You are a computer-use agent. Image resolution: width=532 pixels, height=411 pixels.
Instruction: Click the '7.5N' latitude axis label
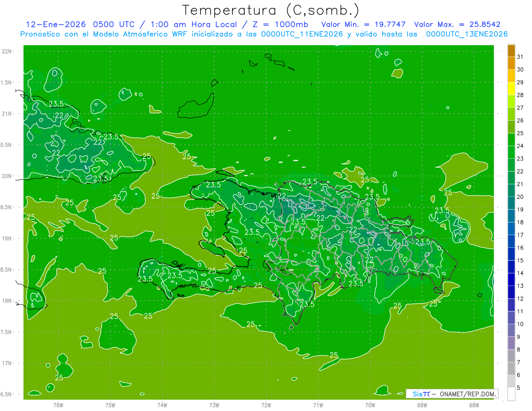coord(7,332)
